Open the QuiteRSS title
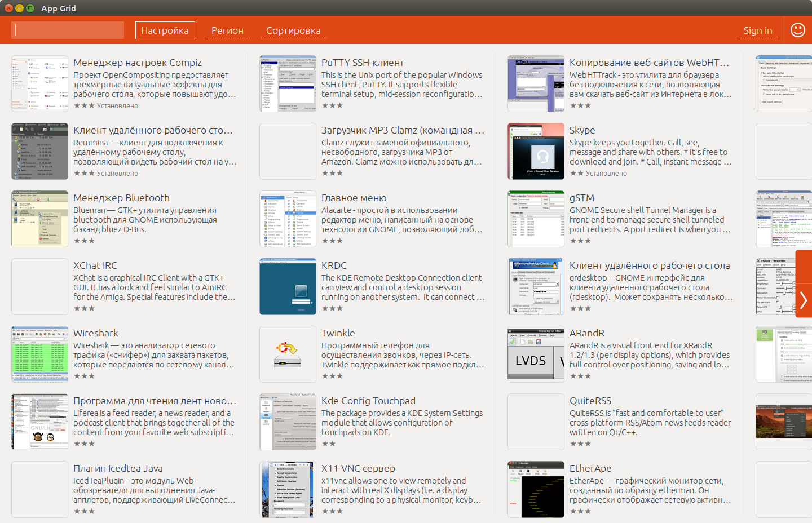This screenshot has height=523, width=812. pos(590,401)
